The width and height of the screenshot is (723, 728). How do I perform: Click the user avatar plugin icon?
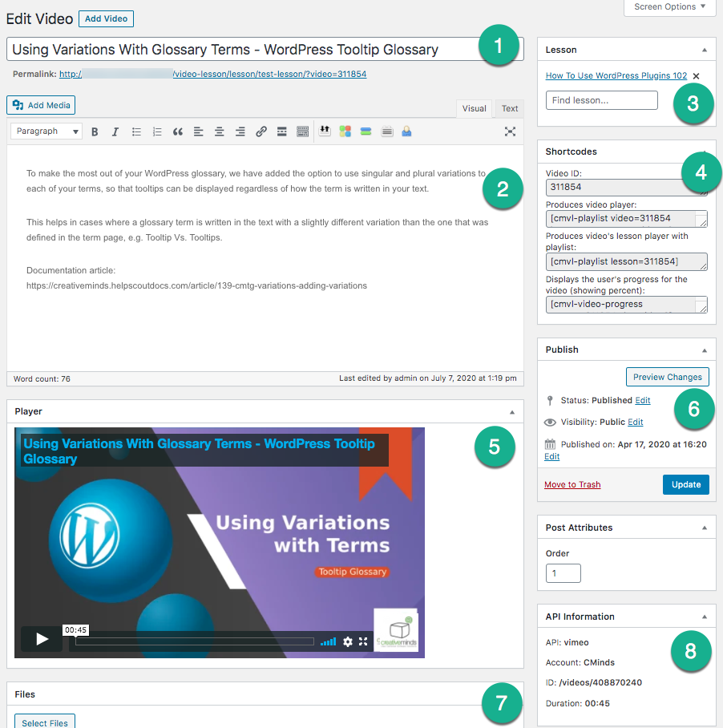coord(406,131)
